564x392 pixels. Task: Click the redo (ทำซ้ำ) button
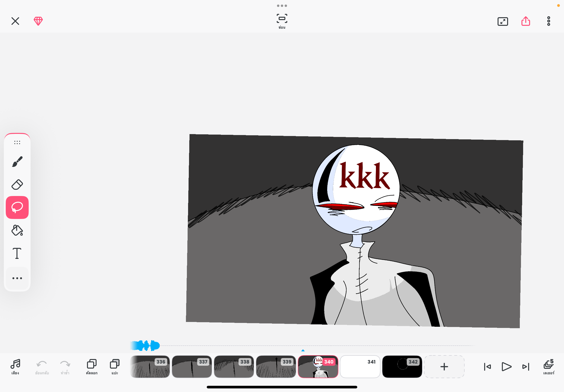[x=65, y=367]
